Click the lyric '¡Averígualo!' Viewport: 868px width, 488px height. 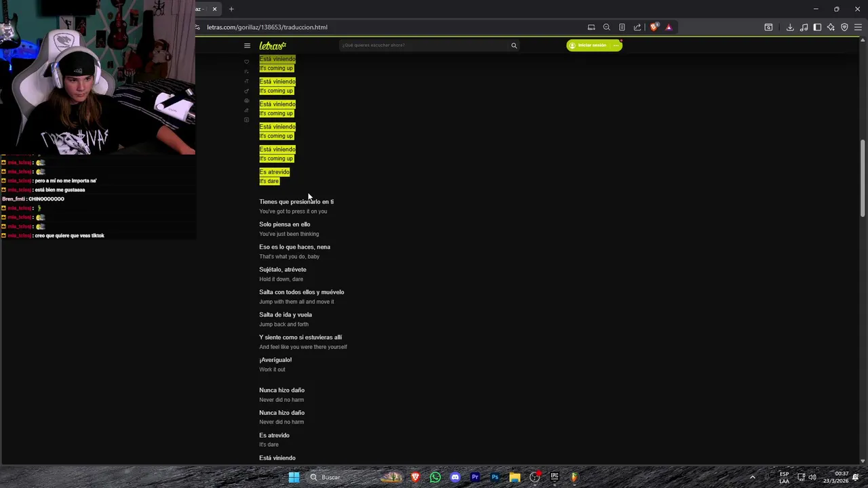pos(275,360)
